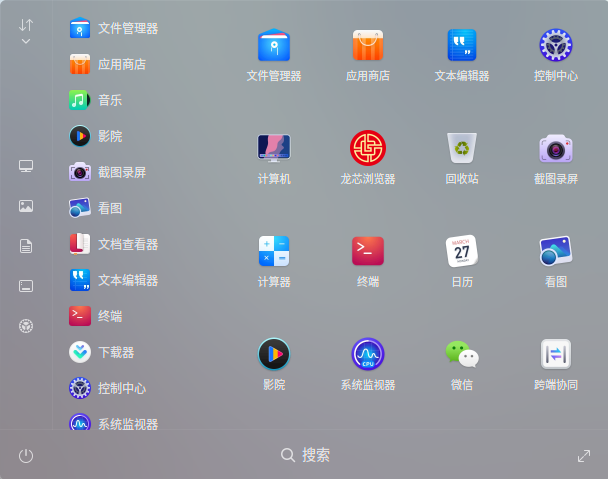Select 应用商店 in the app list
The image size is (608, 479).
tap(107, 64)
